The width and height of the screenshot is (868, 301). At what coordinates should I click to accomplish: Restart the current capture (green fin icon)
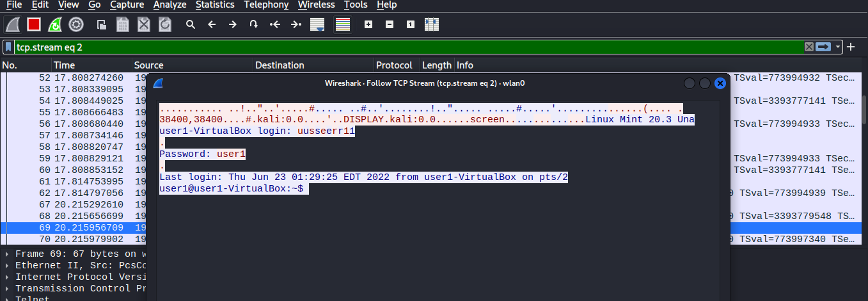tap(55, 24)
